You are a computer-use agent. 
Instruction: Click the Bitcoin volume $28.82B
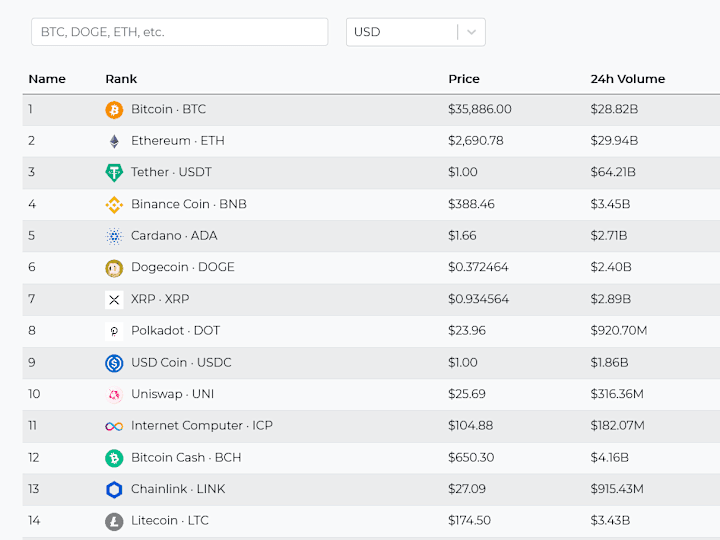pos(614,109)
